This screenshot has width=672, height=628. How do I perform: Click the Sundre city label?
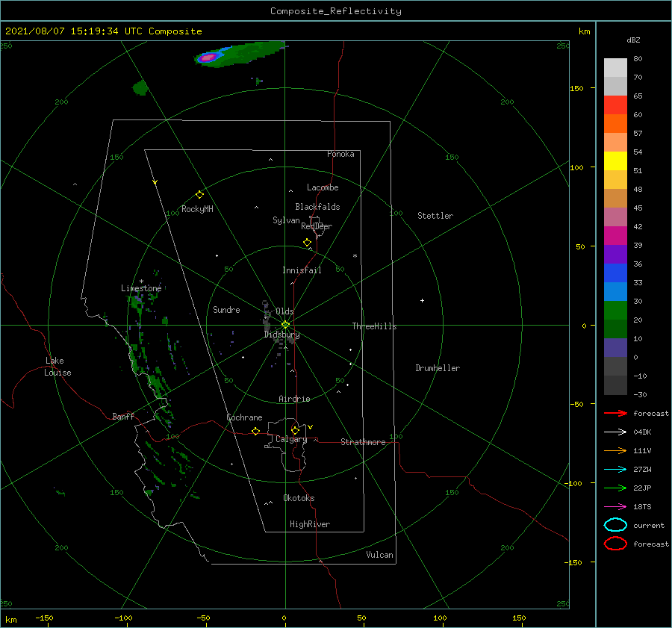coord(226,309)
